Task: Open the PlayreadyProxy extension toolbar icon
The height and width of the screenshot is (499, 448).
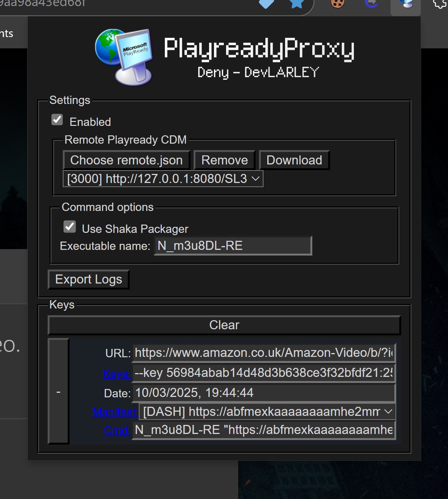Action: coord(406,5)
